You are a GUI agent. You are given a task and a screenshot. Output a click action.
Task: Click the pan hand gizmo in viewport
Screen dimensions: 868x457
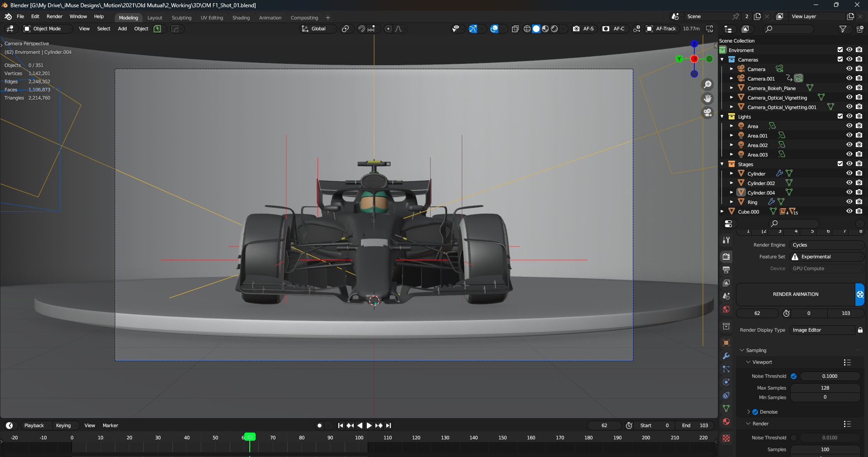707,99
